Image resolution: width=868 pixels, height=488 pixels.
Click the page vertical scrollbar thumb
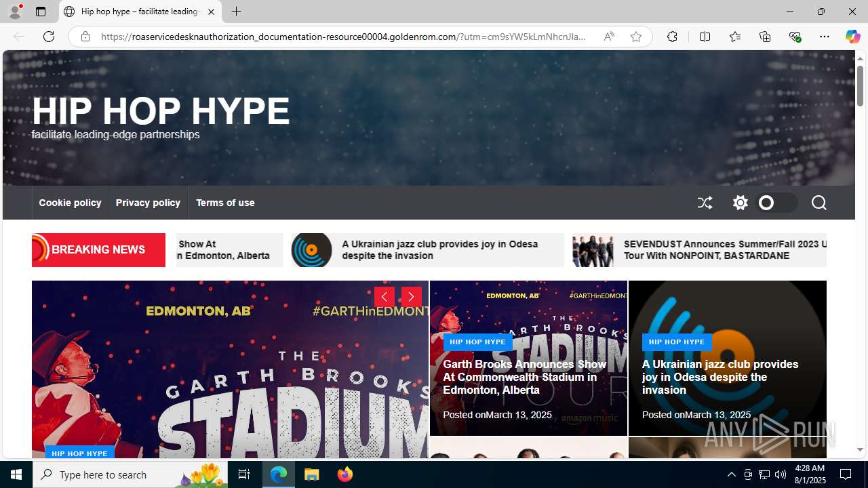(860, 86)
